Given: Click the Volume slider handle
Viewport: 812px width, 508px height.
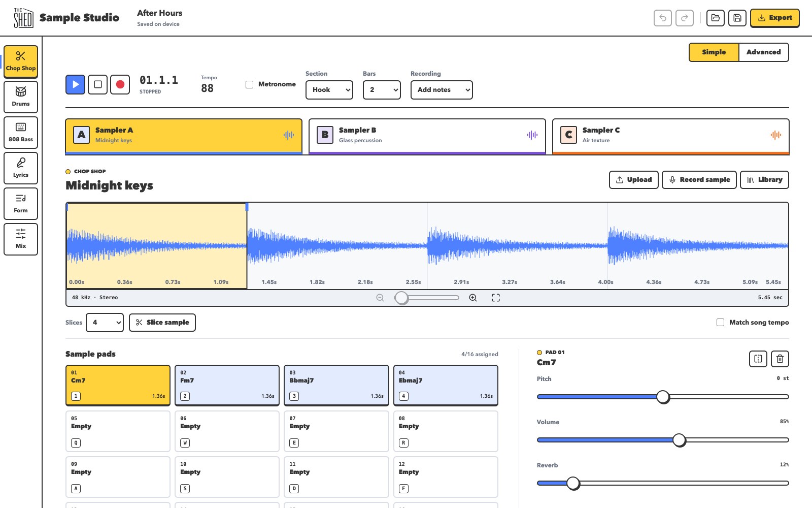Looking at the screenshot, I should point(679,440).
